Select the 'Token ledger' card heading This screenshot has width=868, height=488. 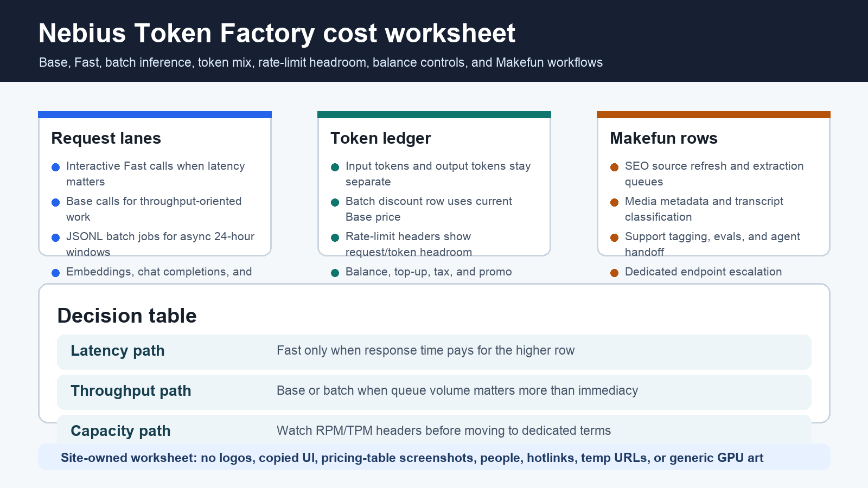381,138
